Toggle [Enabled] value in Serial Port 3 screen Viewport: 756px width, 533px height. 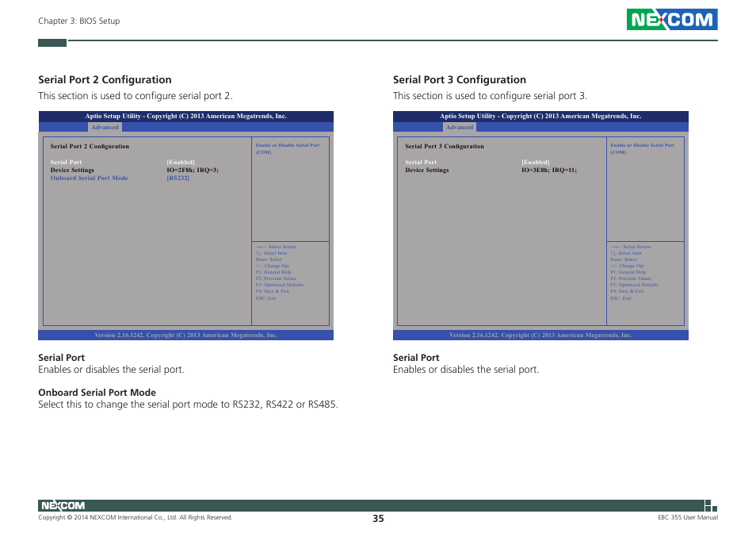coord(536,162)
